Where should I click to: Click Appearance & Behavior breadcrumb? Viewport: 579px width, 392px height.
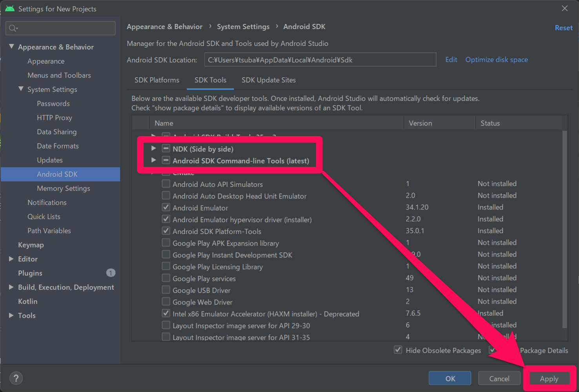click(x=165, y=27)
